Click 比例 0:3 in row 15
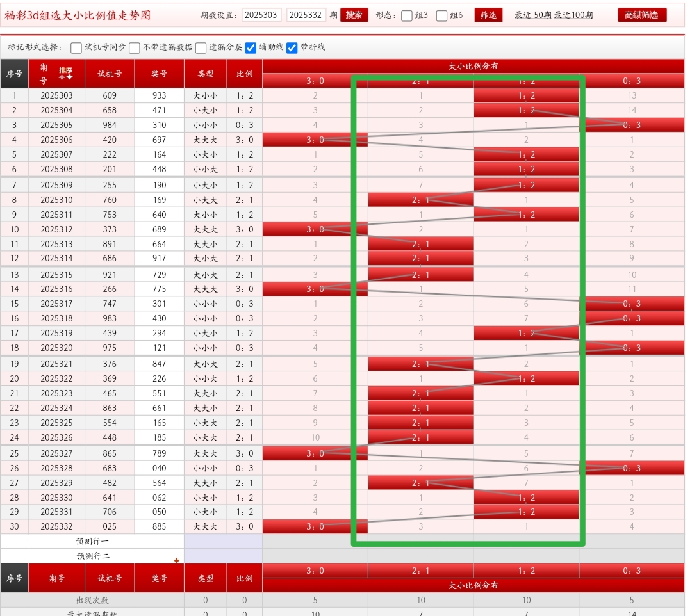 [245, 304]
